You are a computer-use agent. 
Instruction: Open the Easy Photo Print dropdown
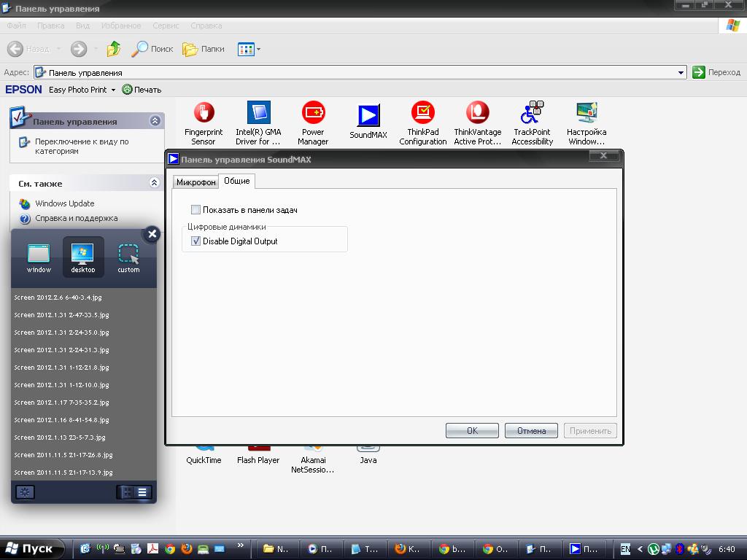click(x=113, y=90)
